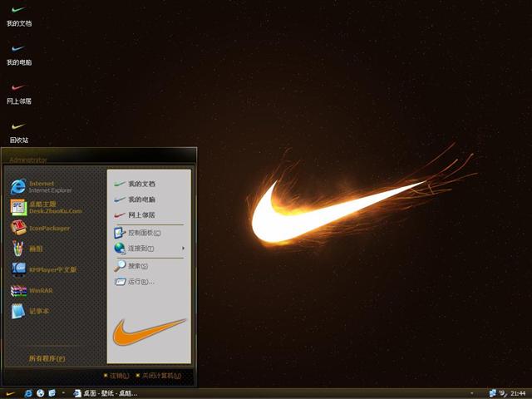Launch Internet Explorer from the start menu
The height and width of the screenshot is (399, 532).
coord(41,187)
